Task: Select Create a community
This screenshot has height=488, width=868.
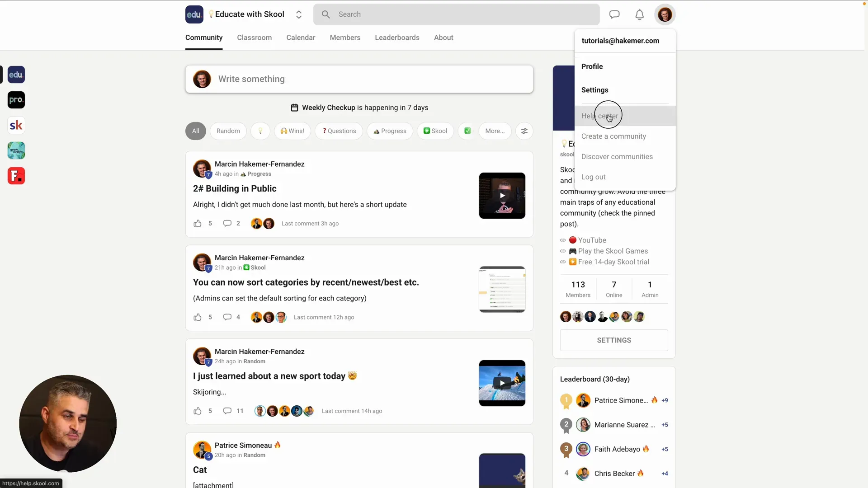Action: tap(625, 136)
